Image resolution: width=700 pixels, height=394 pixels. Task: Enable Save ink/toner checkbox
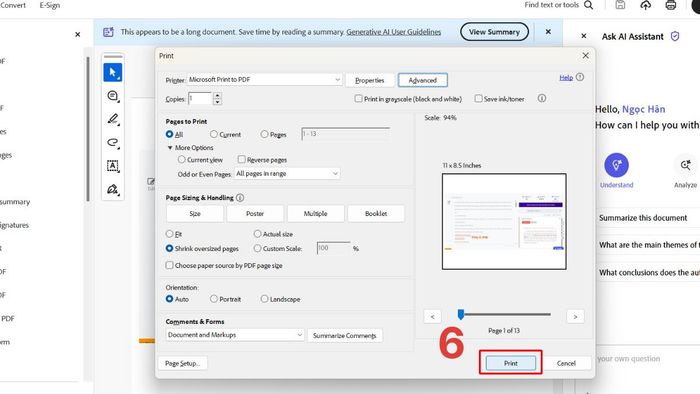coord(478,98)
